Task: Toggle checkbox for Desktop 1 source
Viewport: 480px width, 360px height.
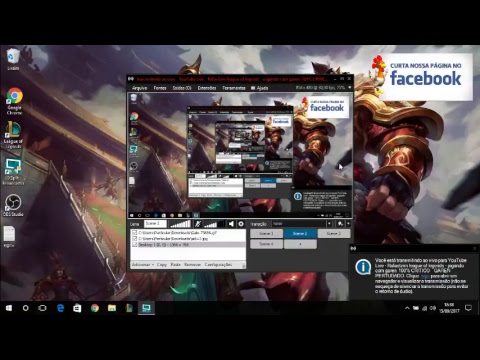Action: point(135,244)
